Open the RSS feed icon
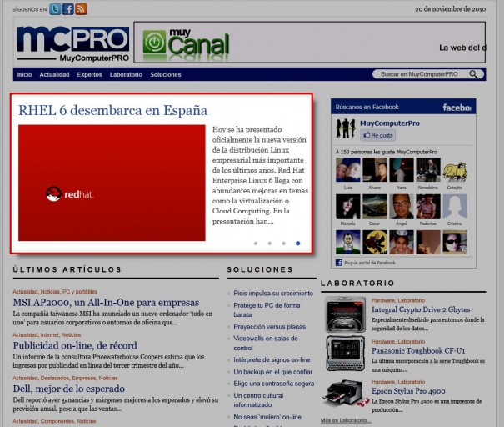Screen dimensions: 504x427 (81, 9)
